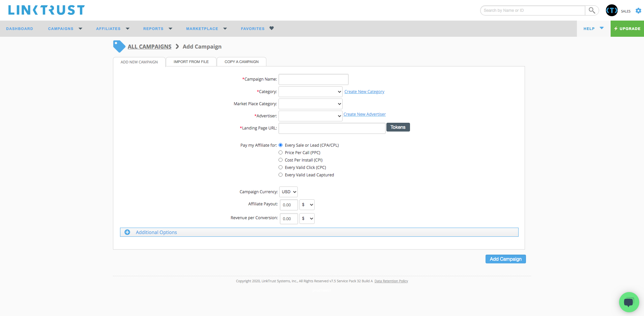Select Cost Per Install (CPI) option
The height and width of the screenshot is (316, 644).
pyautogui.click(x=281, y=160)
